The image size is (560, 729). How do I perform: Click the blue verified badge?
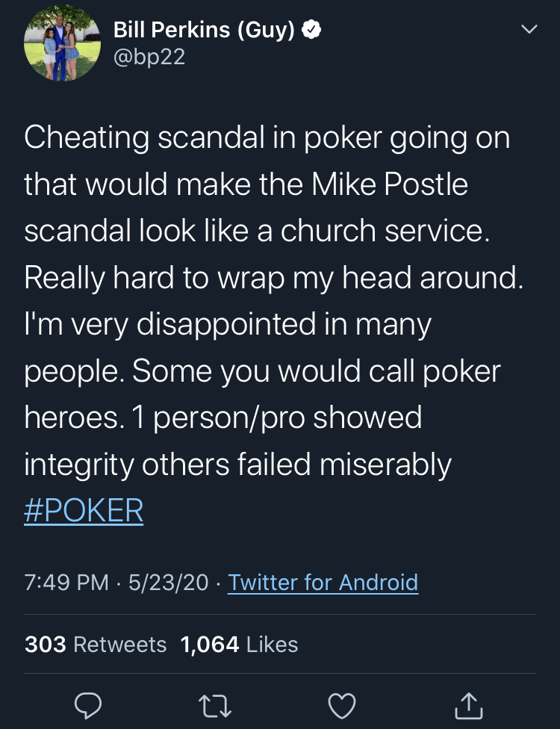[311, 31]
